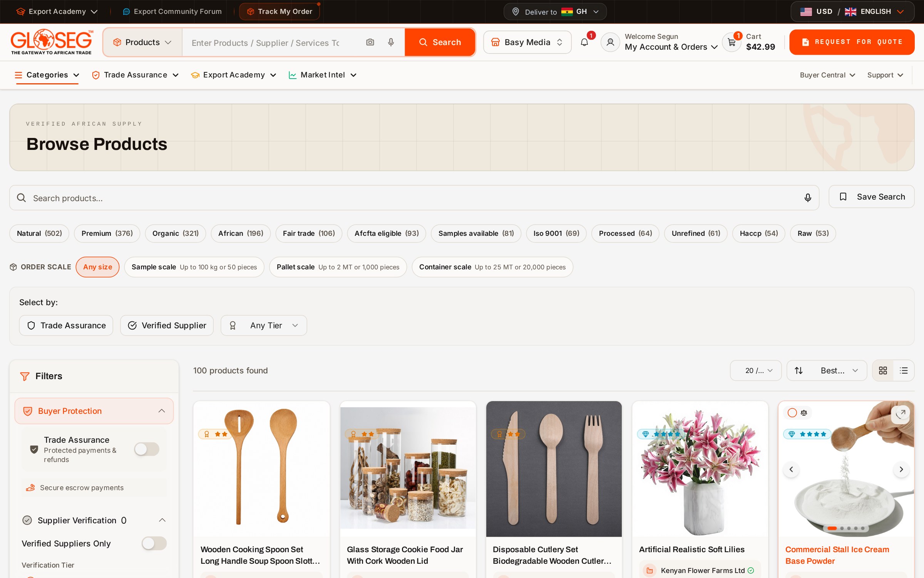Open the Categories menu
Image resolution: width=924 pixels, height=578 pixels.
click(47, 75)
